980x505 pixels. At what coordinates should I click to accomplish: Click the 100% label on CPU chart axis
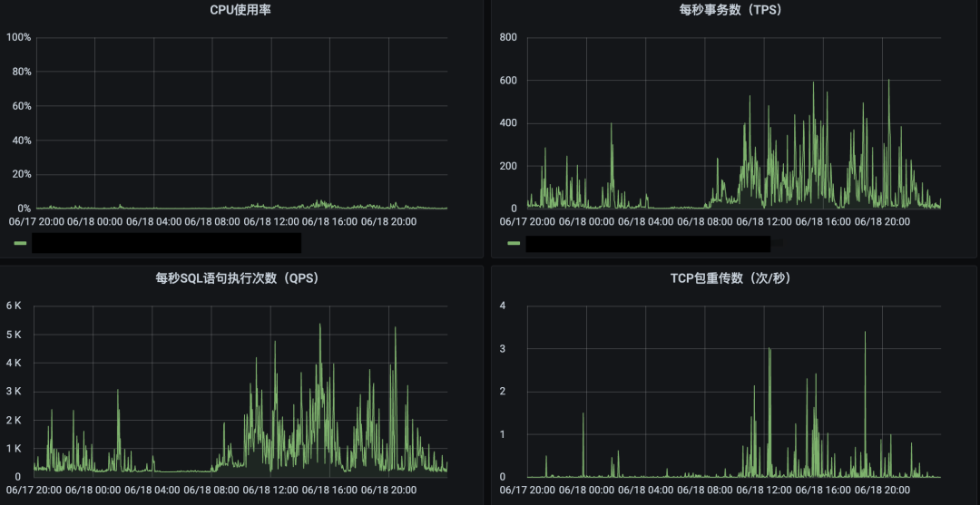tap(19, 37)
